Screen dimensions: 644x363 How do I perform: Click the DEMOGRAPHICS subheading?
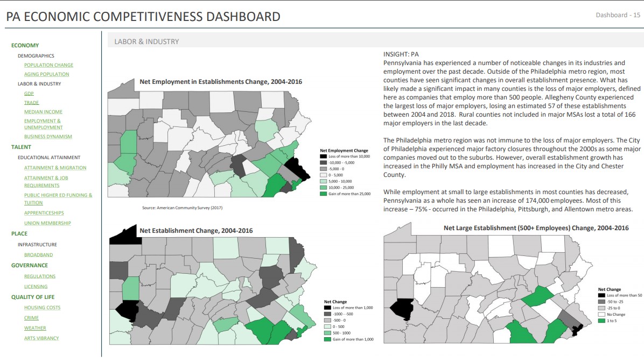(x=36, y=56)
